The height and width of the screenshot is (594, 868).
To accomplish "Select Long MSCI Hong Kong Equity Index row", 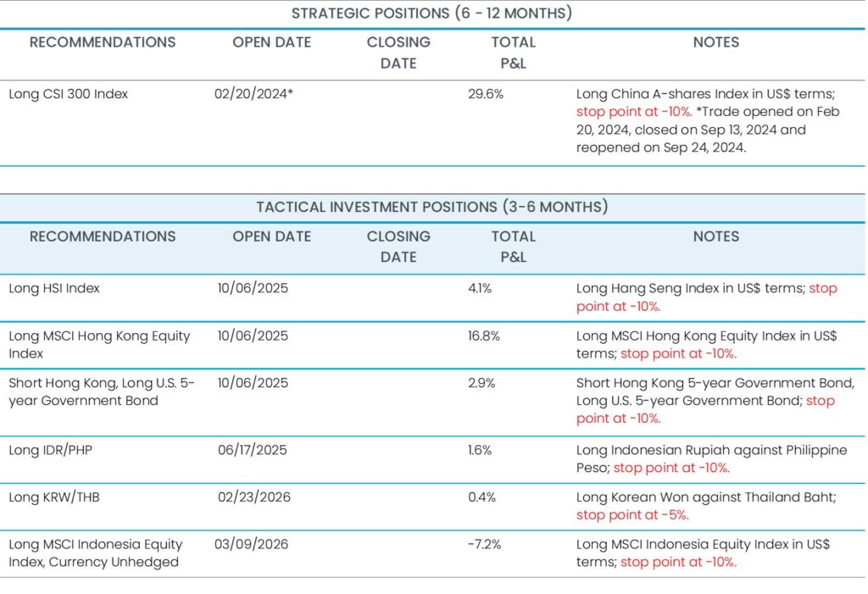I will [x=99, y=344].
